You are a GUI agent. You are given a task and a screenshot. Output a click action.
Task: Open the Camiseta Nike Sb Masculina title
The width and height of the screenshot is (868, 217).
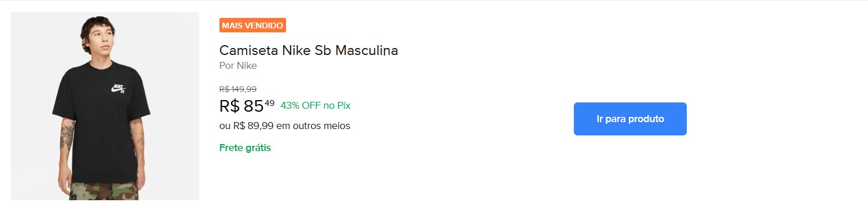click(x=309, y=50)
